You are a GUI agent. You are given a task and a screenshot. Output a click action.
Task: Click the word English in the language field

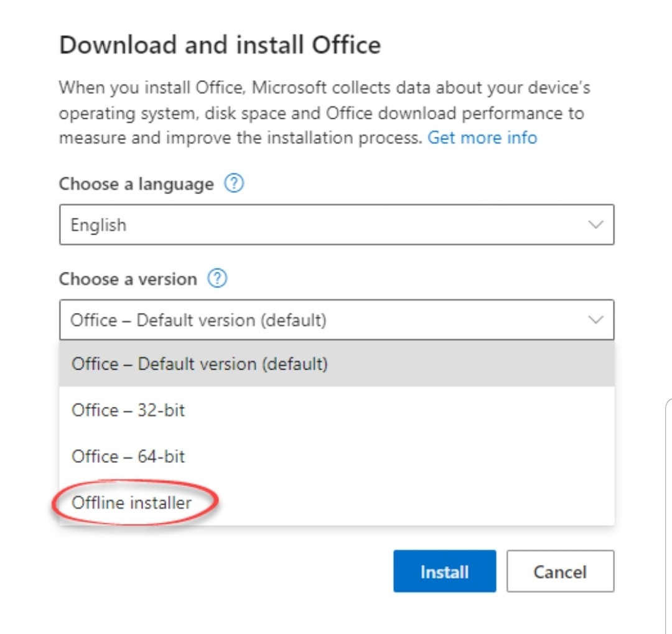pos(98,225)
